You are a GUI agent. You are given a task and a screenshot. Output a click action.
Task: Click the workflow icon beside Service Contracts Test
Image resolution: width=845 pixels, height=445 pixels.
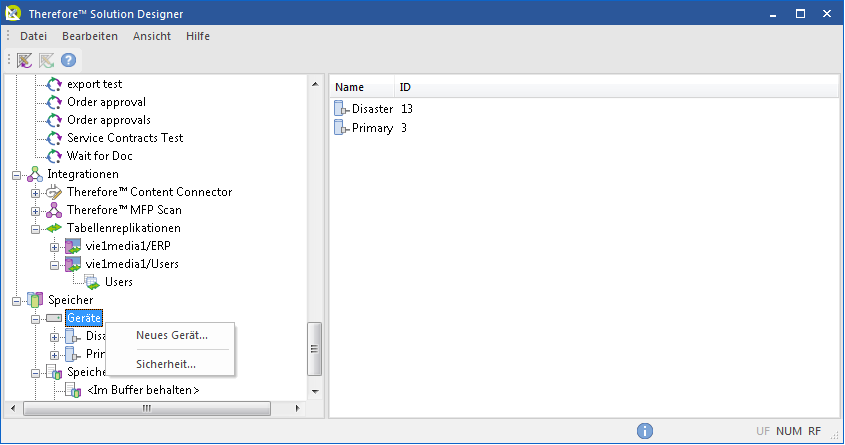pyautogui.click(x=54, y=138)
